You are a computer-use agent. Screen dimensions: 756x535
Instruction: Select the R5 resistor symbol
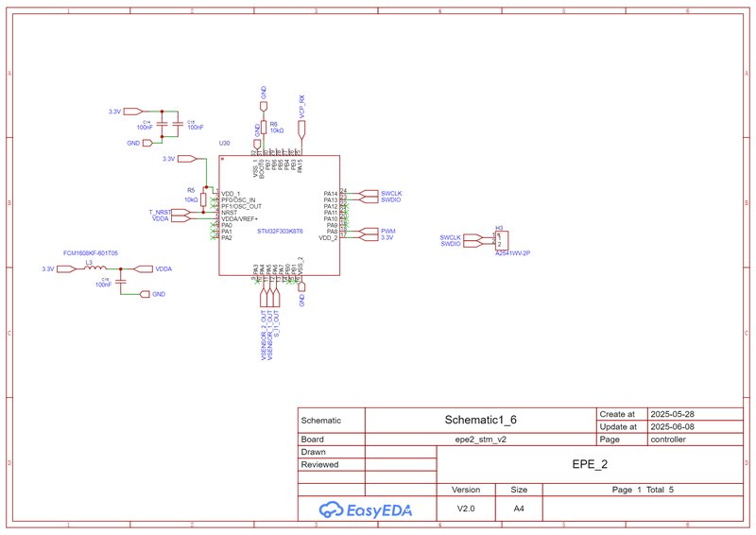tap(203, 199)
